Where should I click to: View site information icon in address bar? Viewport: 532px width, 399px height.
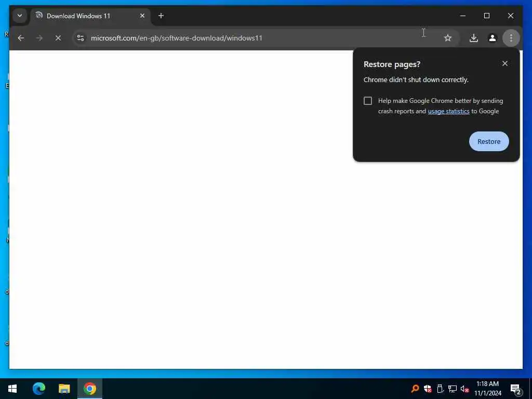(81, 38)
